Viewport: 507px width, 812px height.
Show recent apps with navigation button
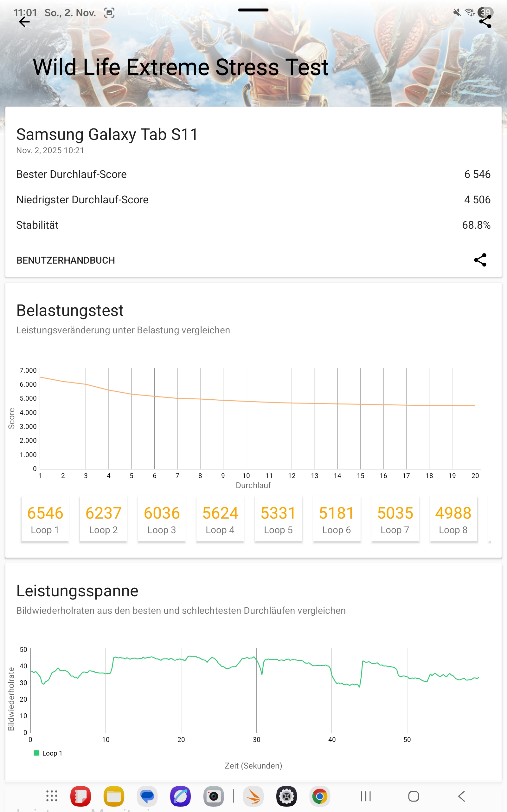[x=365, y=796]
